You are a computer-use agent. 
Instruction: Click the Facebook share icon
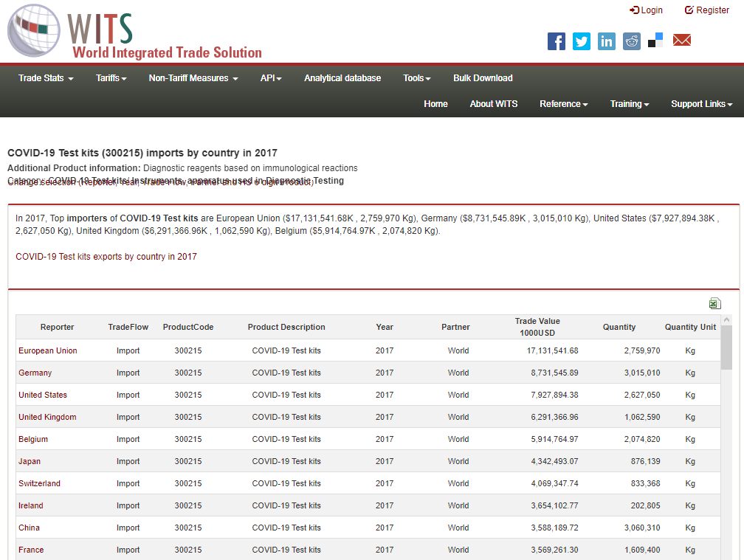tap(557, 41)
